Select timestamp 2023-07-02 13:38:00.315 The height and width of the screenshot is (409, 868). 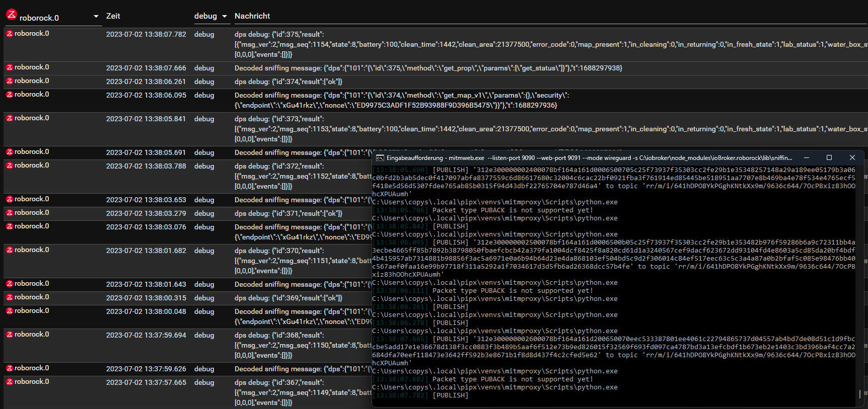click(x=146, y=298)
